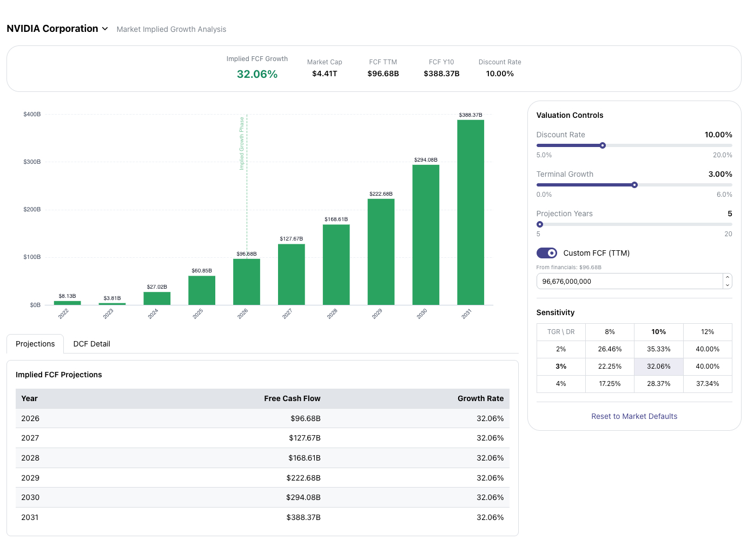Click the 40.00% cell under 12% discount rate
Image resolution: width=747 pixels, height=560 pixels.
pos(708,349)
